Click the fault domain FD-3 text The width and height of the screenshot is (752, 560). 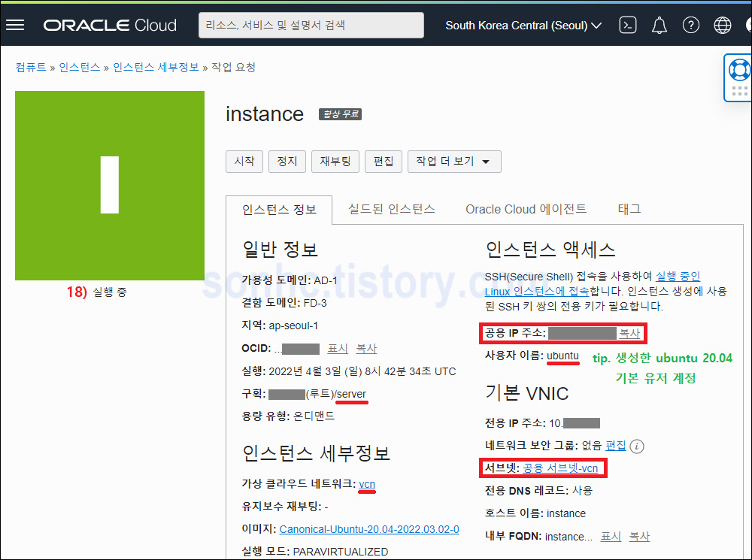pyautogui.click(x=315, y=303)
